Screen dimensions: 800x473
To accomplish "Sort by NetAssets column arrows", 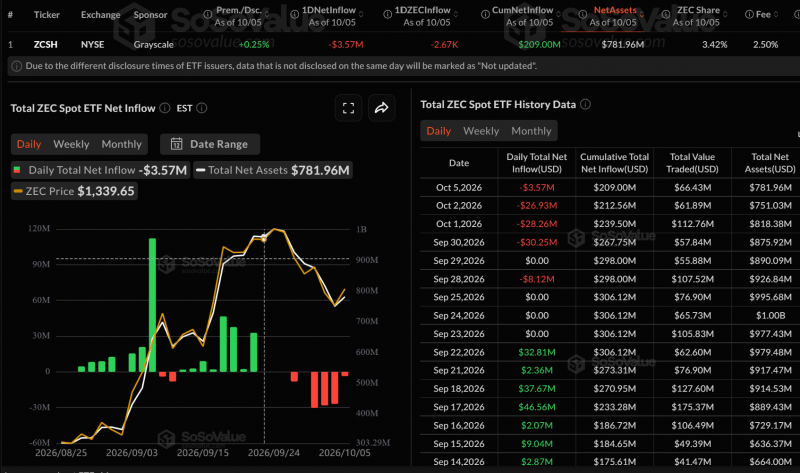I will coord(642,15).
